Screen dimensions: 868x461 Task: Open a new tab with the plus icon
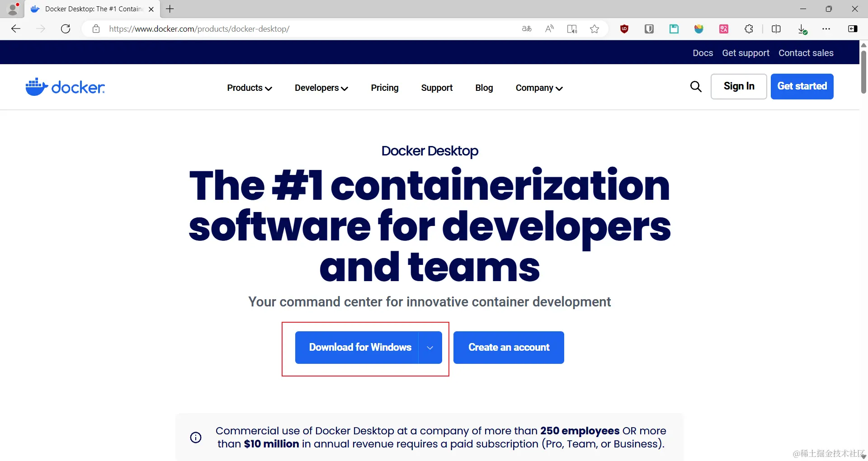[170, 9]
